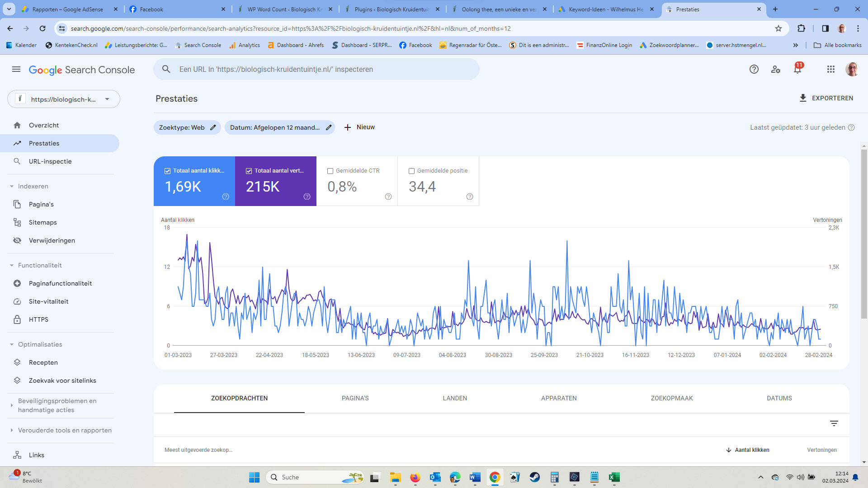Switch to the Zoekopmaak tab
868x488 pixels.
(672, 398)
